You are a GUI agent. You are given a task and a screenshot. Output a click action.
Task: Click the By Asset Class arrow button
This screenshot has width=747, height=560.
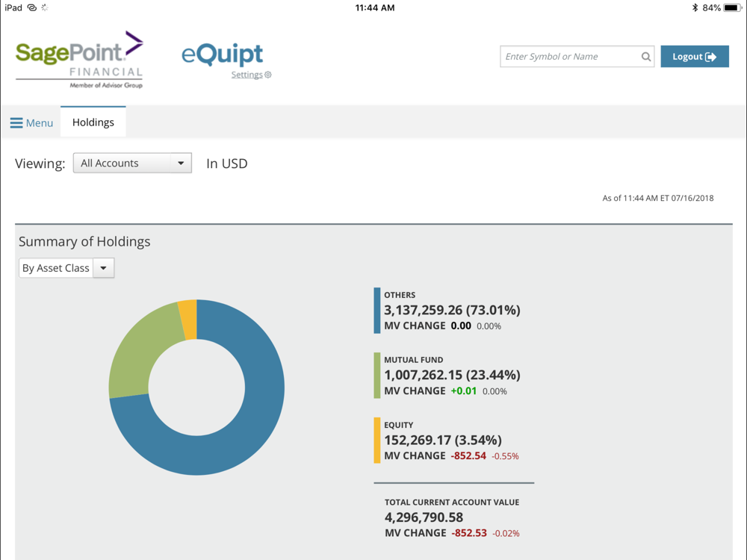click(104, 268)
